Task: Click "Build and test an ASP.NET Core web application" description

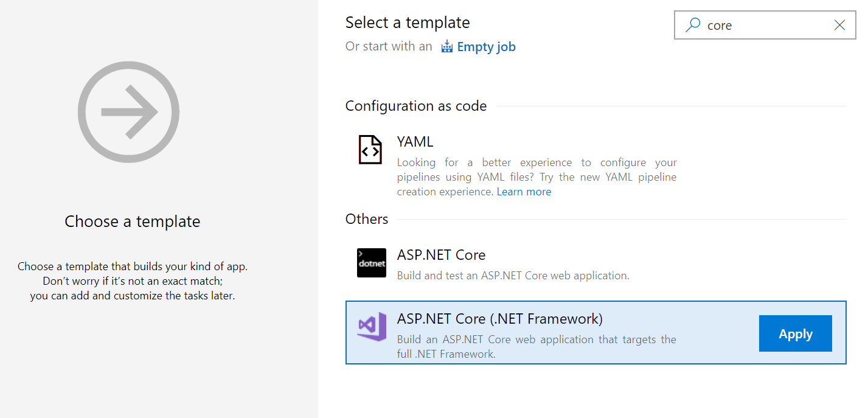Action: (x=513, y=276)
